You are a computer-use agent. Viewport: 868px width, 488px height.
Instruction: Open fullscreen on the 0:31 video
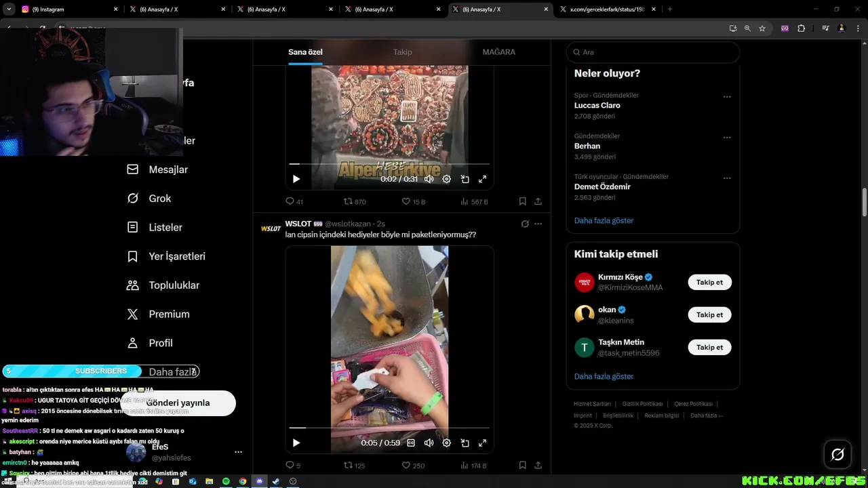[483, 179]
